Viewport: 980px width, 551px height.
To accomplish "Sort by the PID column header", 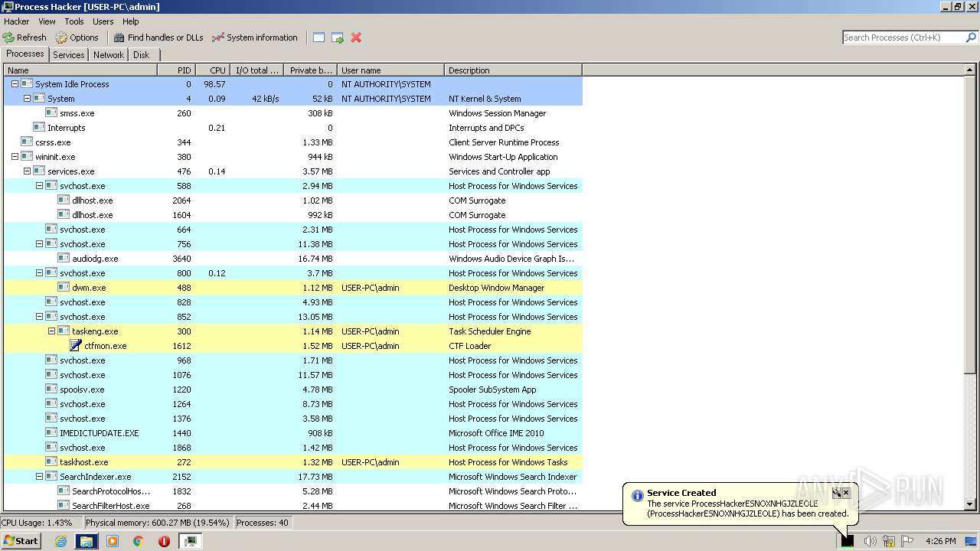I will pos(176,70).
